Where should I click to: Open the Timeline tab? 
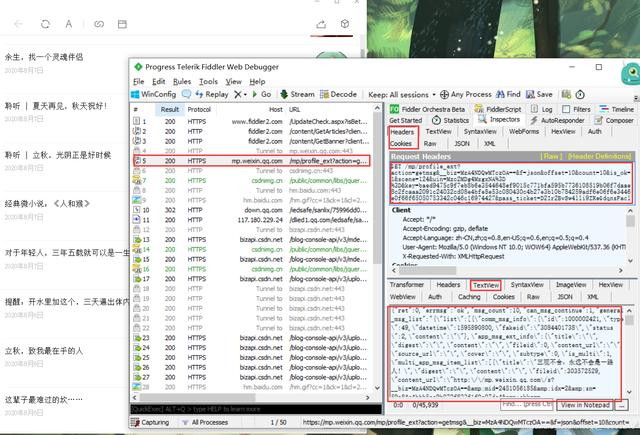tap(616, 109)
